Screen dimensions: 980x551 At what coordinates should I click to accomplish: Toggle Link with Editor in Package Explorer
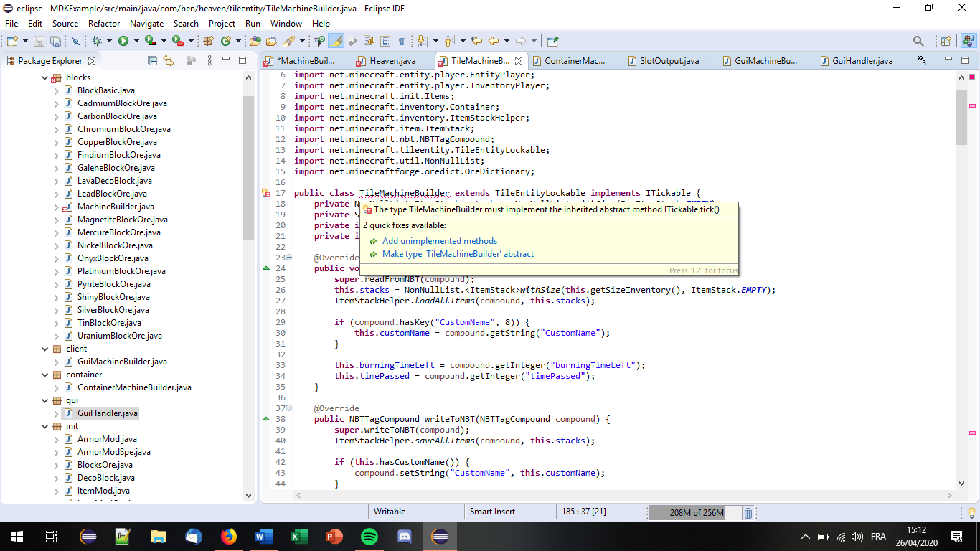click(x=169, y=61)
